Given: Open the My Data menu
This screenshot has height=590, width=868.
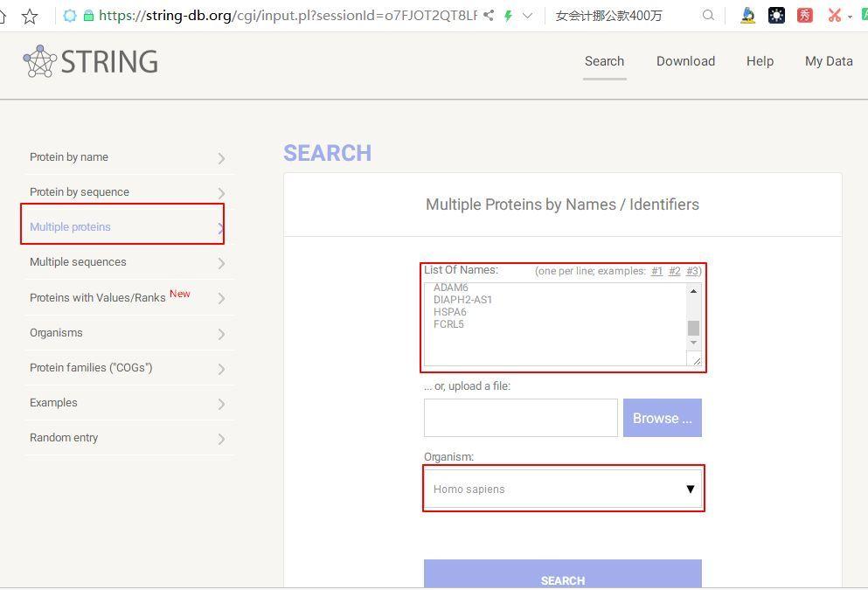Looking at the screenshot, I should click(828, 61).
